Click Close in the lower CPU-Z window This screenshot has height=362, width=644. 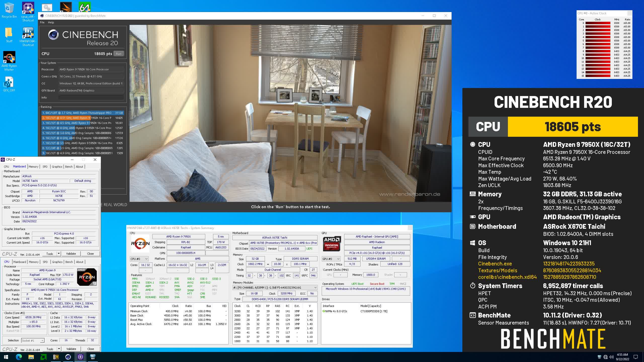[91, 349]
